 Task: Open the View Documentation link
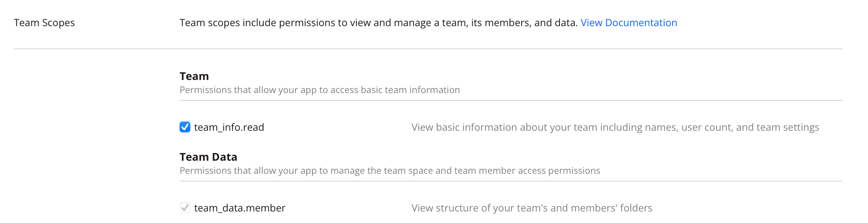(x=629, y=23)
